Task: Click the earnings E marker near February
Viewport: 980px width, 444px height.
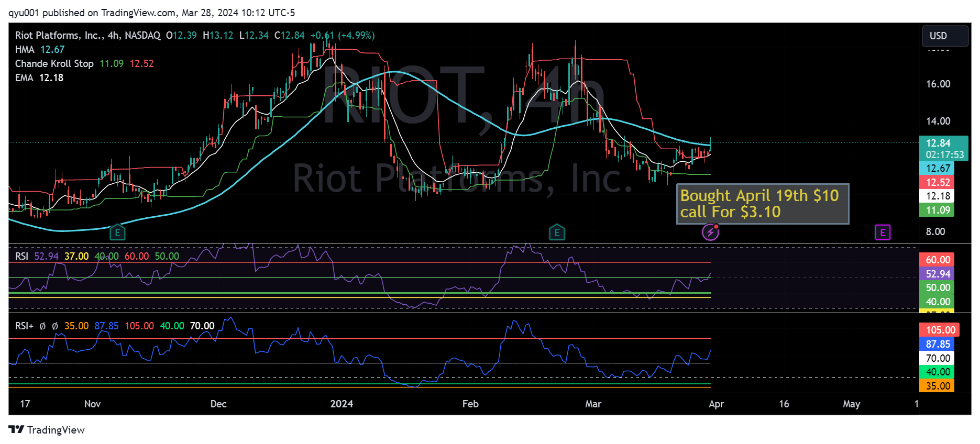Action: pyautogui.click(x=557, y=232)
